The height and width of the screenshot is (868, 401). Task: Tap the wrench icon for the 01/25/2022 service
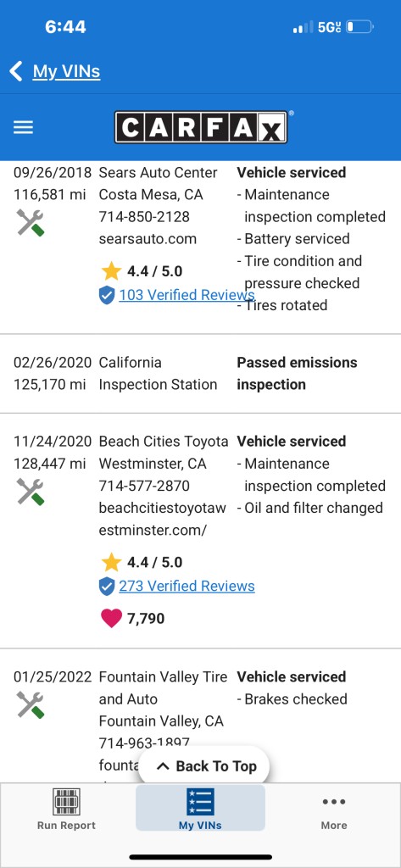coord(31,704)
